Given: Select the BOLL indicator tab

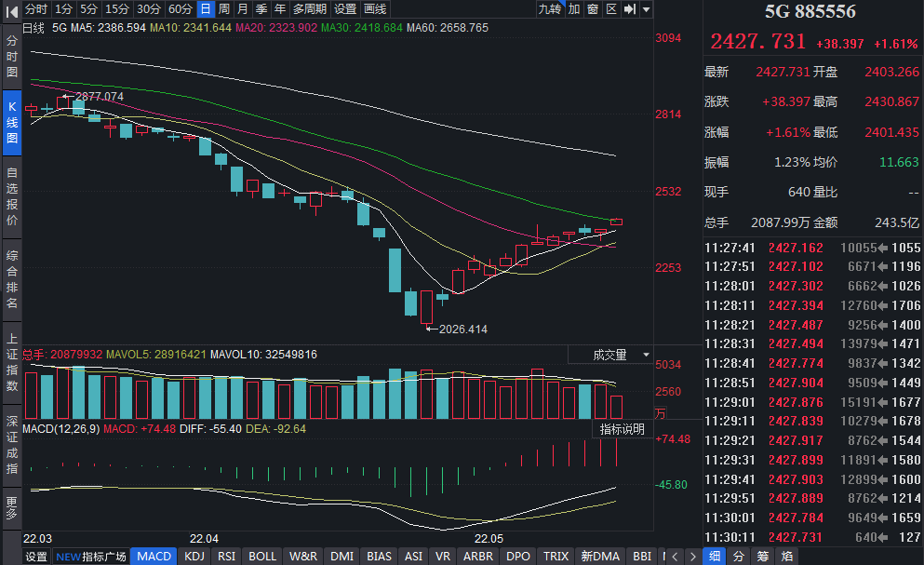Looking at the screenshot, I should point(262,556).
